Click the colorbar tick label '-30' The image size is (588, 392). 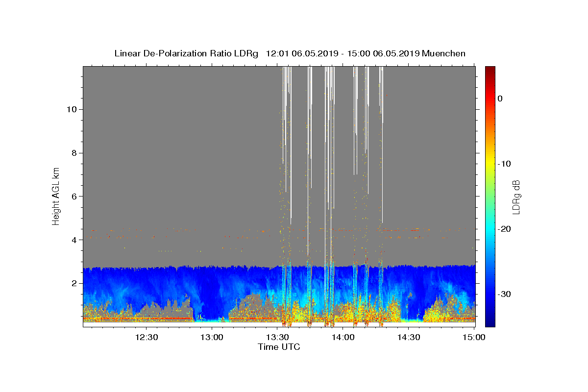pos(504,294)
